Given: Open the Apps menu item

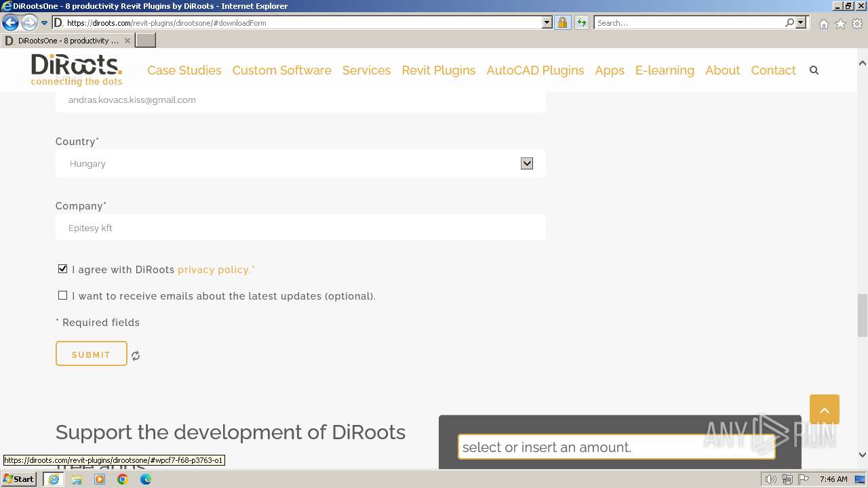Looking at the screenshot, I should click(x=610, y=70).
